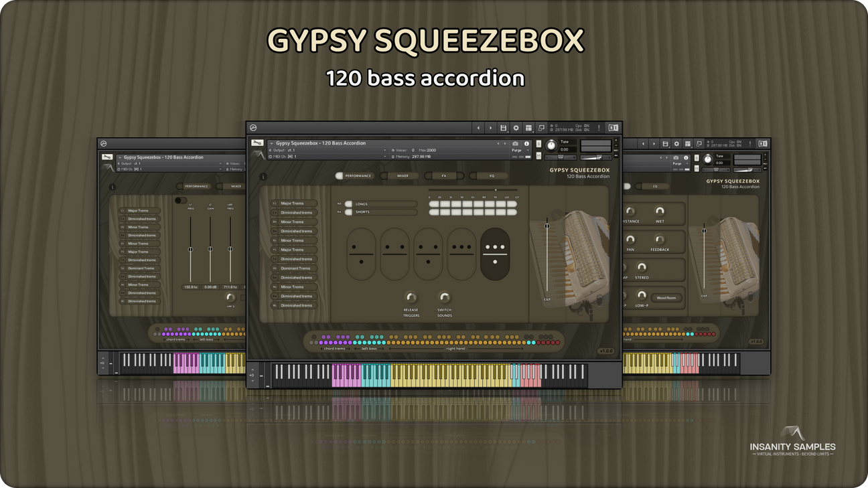This screenshot has width=868, height=488.
Task: Toggle the Major Trems C1 keyswitch in center window
Action: (x=293, y=204)
